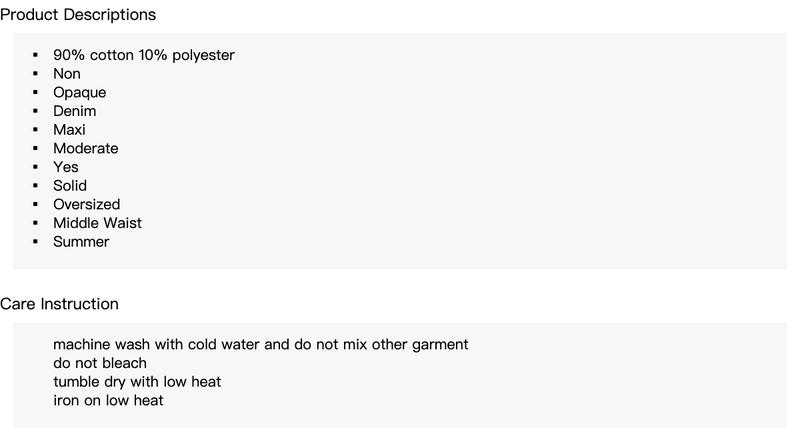The image size is (800, 428).
Task: Click the 'Non' list item
Action: (67, 74)
